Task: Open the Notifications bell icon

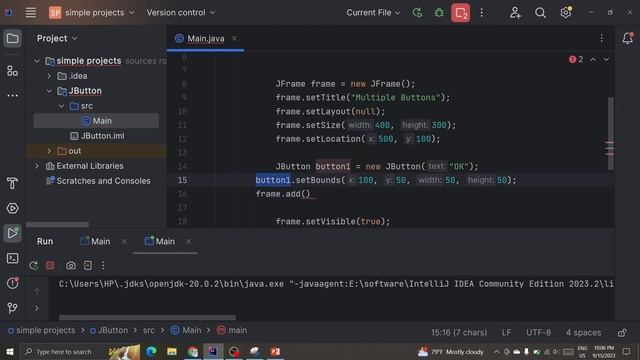Action: point(627,38)
